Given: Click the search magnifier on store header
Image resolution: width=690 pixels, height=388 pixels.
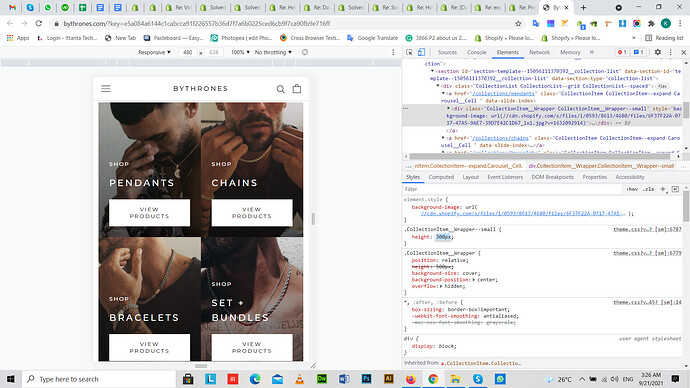Looking at the screenshot, I should click(280, 89).
